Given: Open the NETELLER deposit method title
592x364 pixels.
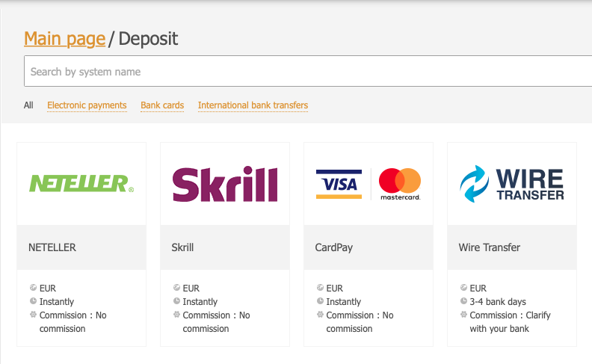Looking at the screenshot, I should point(52,247).
